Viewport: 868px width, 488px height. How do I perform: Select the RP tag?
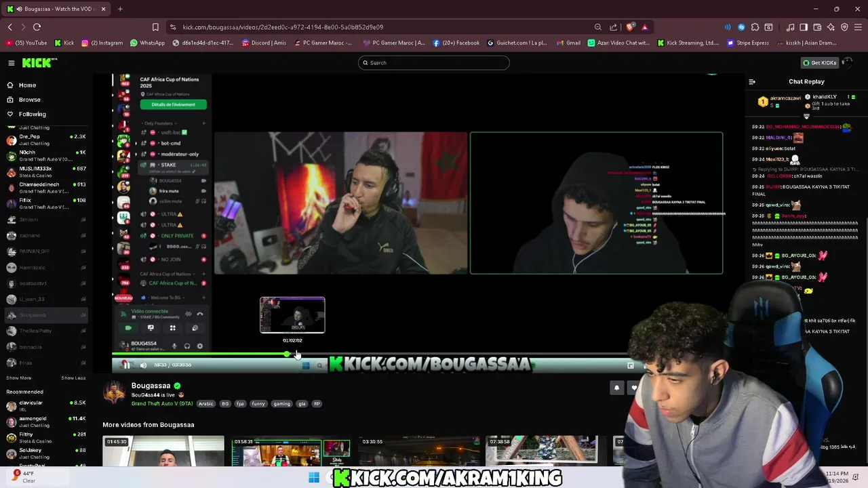point(317,404)
